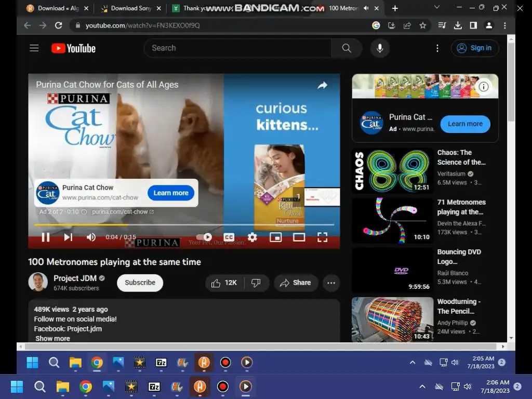Open Chrome side panel icon
532x399 pixels.
pos(473,25)
